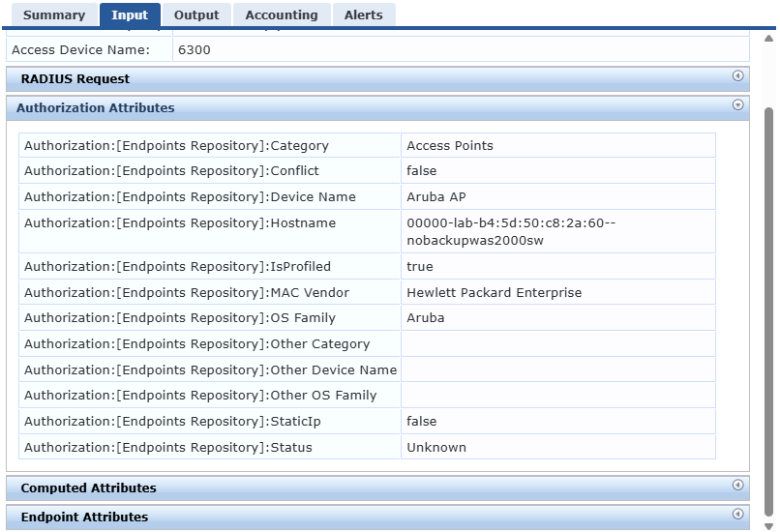Select the Status value Unknown
The image size is (780, 532).
[436, 448]
